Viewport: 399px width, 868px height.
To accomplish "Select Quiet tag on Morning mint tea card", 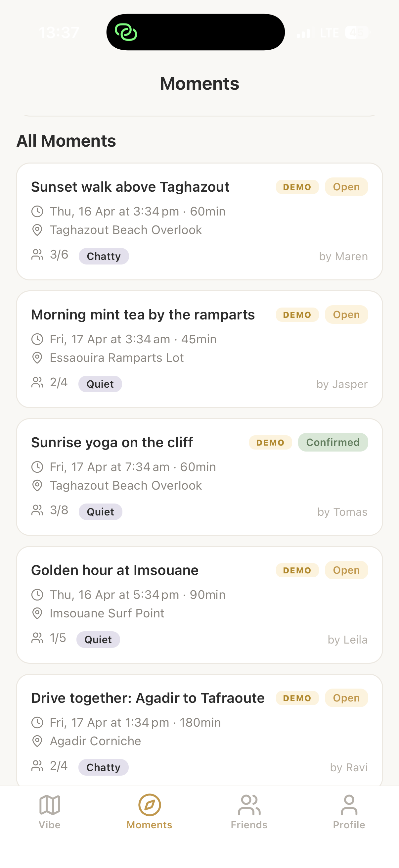I will pos(100,384).
